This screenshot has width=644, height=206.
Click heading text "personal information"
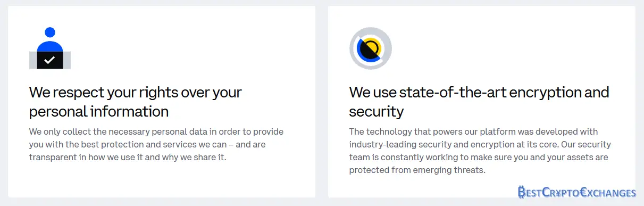(99, 112)
